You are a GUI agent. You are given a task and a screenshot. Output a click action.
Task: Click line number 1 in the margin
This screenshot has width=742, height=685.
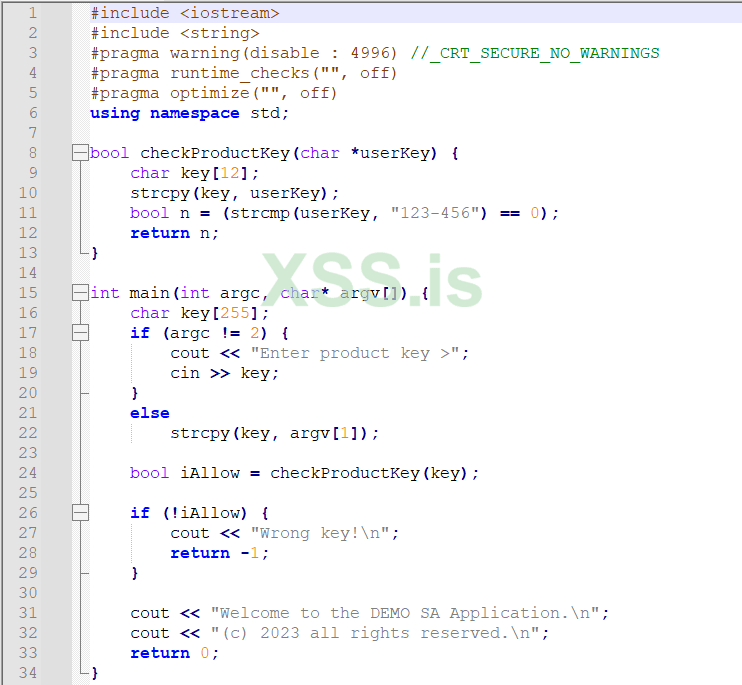[33, 13]
